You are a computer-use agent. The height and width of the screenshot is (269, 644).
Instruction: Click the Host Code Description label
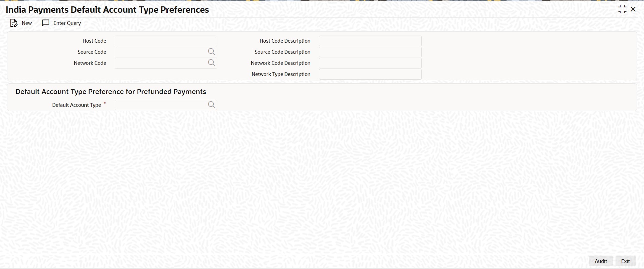[x=285, y=41]
